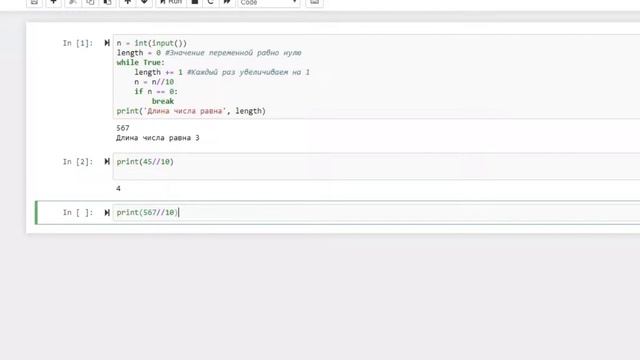The height and width of the screenshot is (360, 640).
Task: Click the 'break' keyword in cell 1
Action: click(x=163, y=101)
